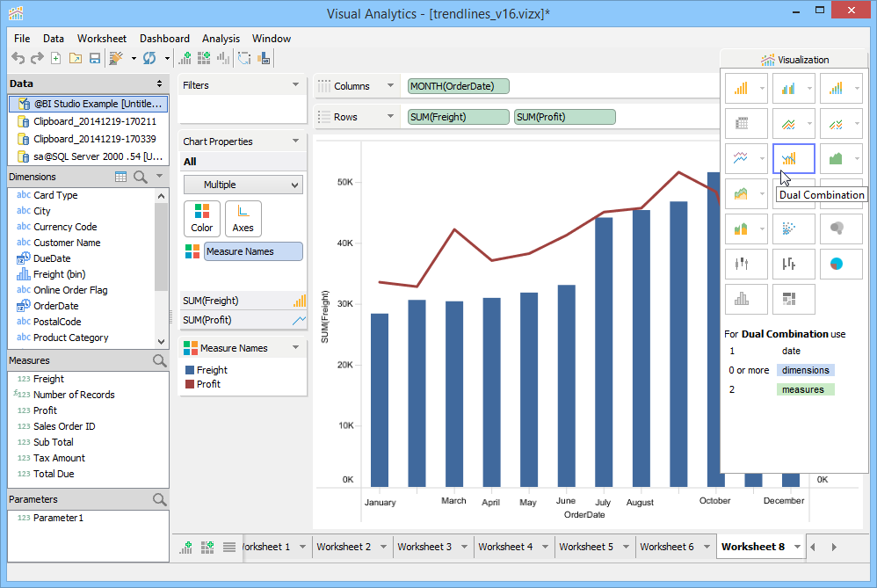Click the MONTH(OrderDate) pill on Columns

(x=459, y=86)
